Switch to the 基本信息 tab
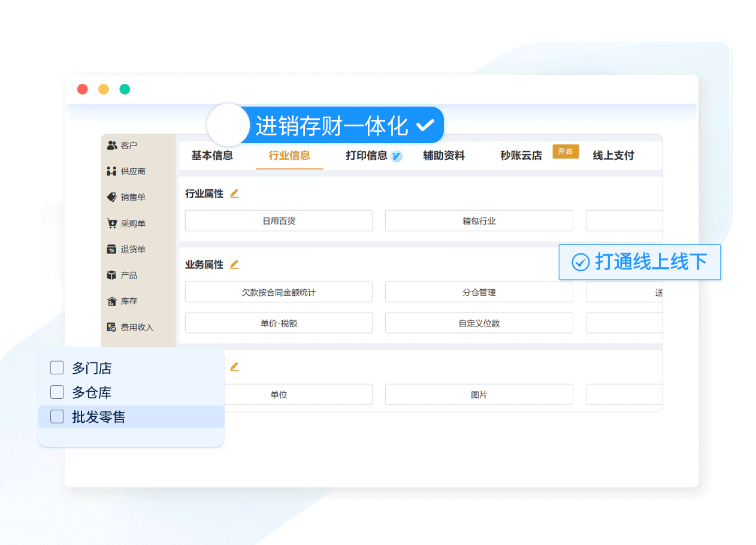 tap(212, 156)
